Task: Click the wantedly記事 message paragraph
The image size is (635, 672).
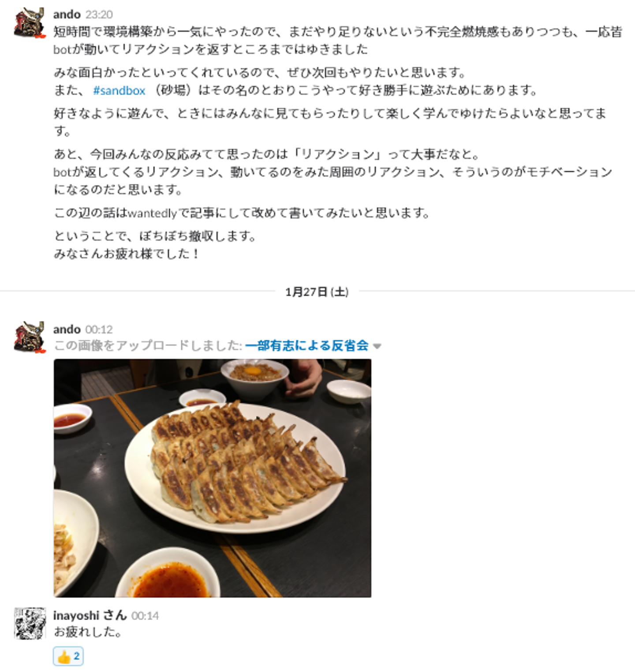Action: [x=242, y=213]
